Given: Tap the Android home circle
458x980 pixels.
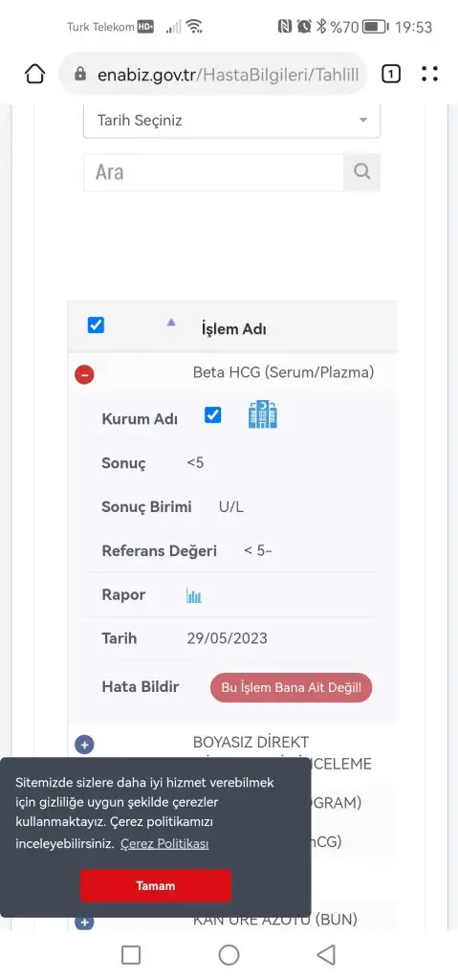Looking at the screenshot, I should click(x=229, y=954).
